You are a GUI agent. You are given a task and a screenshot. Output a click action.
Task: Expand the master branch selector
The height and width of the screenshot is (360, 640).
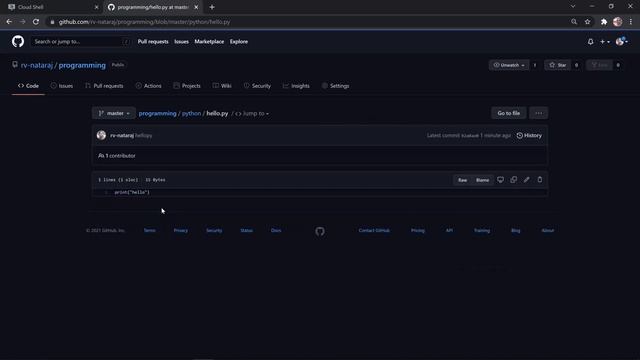(113, 113)
